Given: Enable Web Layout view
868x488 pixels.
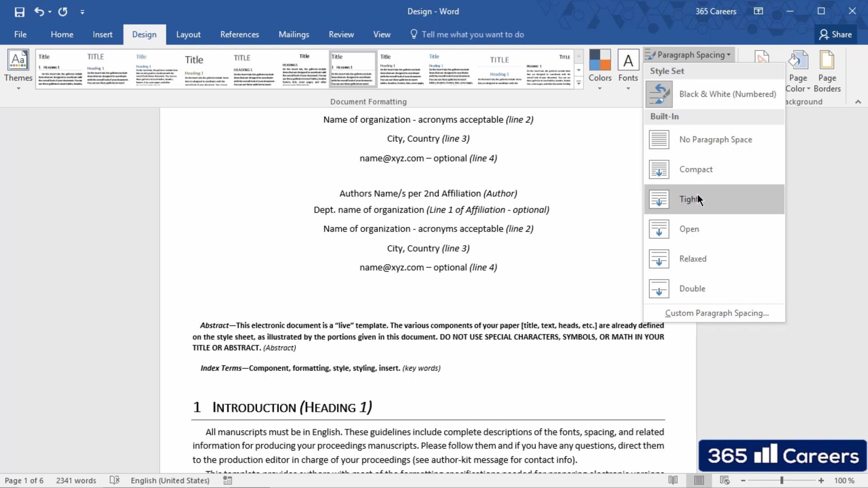Looking at the screenshot, I should [725, 480].
